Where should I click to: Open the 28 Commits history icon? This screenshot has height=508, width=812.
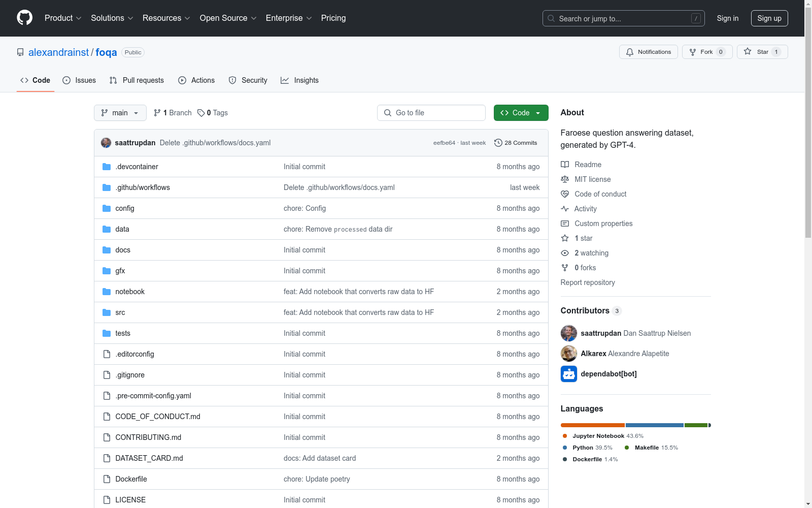point(498,143)
